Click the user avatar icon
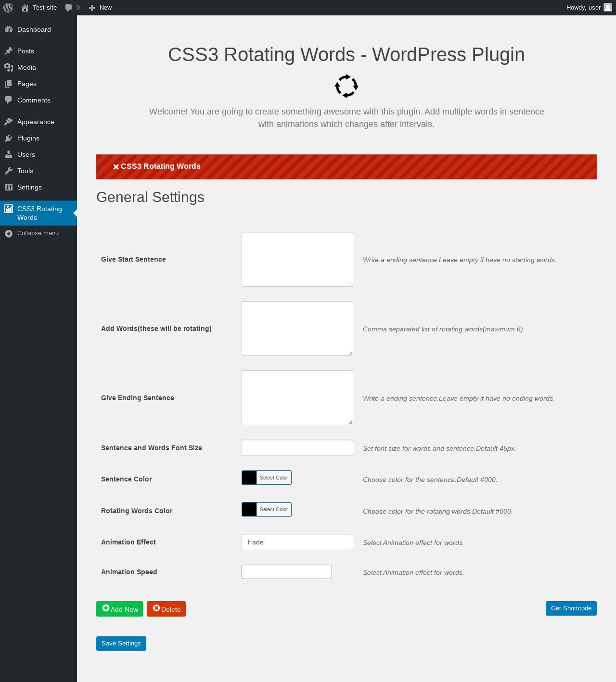The image size is (616, 682). [x=608, y=7]
